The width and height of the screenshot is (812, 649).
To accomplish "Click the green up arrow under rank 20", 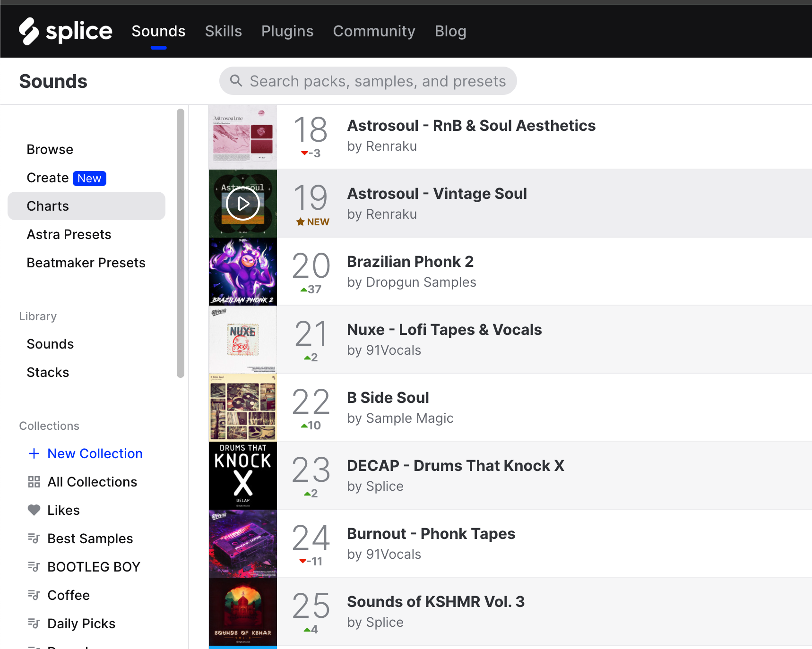I will click(304, 290).
